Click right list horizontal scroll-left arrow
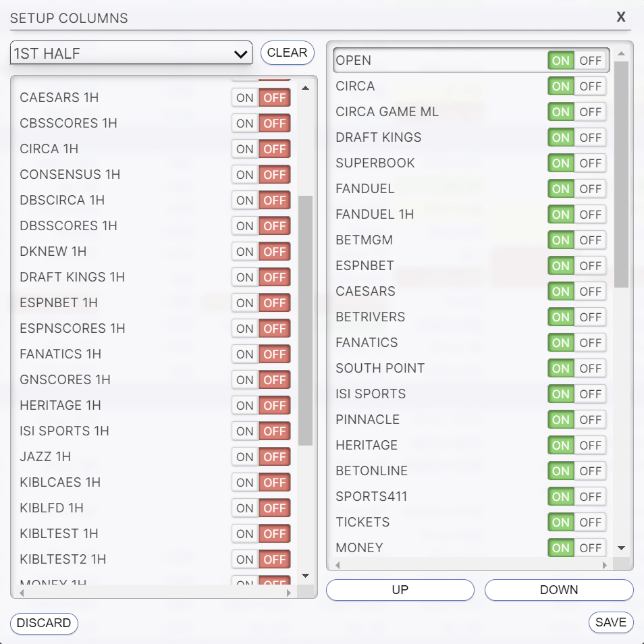The width and height of the screenshot is (644, 644). point(338,565)
